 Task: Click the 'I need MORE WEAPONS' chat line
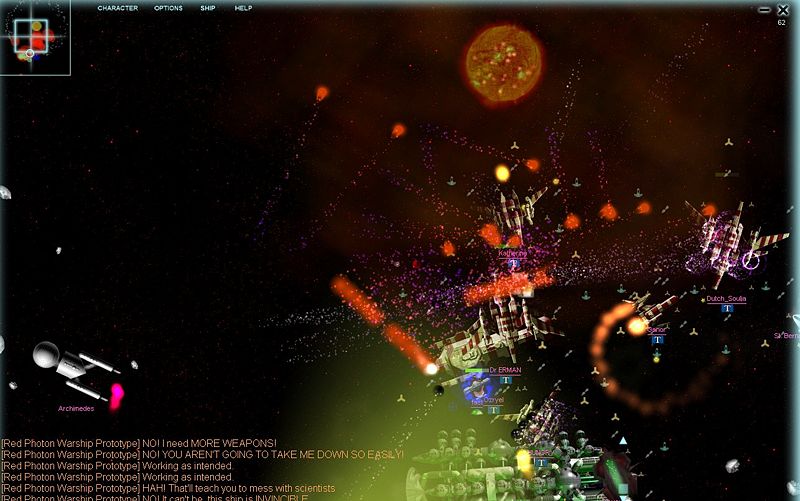139,443
